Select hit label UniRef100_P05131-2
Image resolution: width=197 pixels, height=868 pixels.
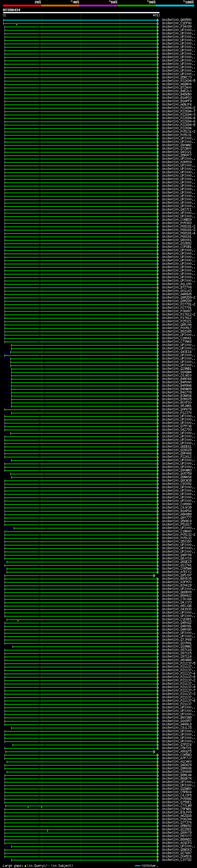point(179,132)
